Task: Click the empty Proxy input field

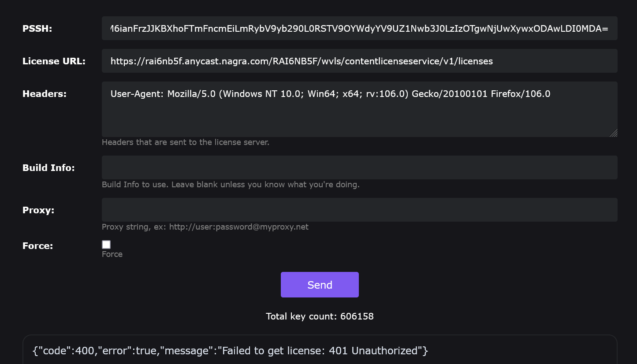Action: click(359, 210)
